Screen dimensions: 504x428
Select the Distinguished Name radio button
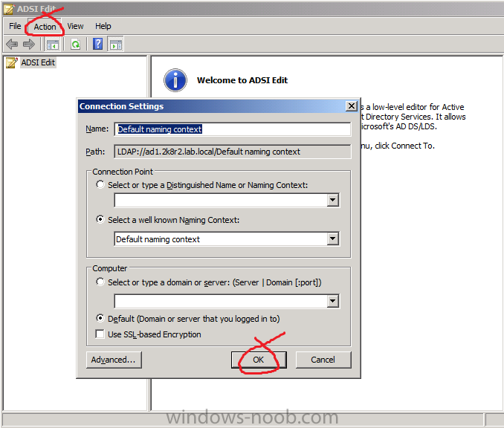100,184
